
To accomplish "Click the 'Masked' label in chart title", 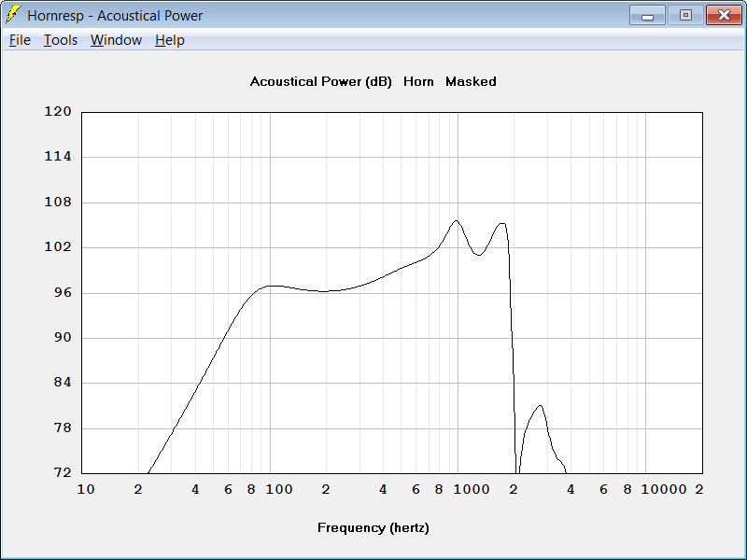I will click(471, 81).
